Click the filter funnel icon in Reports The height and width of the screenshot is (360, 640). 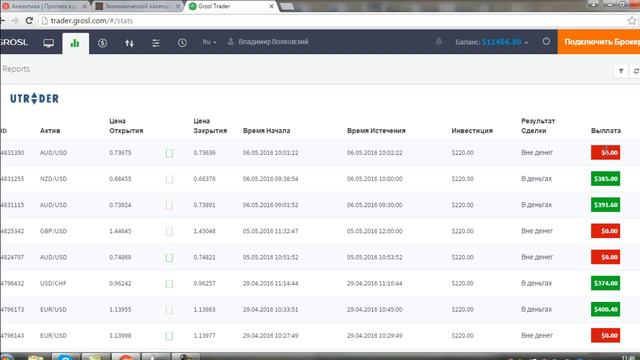[x=621, y=71]
